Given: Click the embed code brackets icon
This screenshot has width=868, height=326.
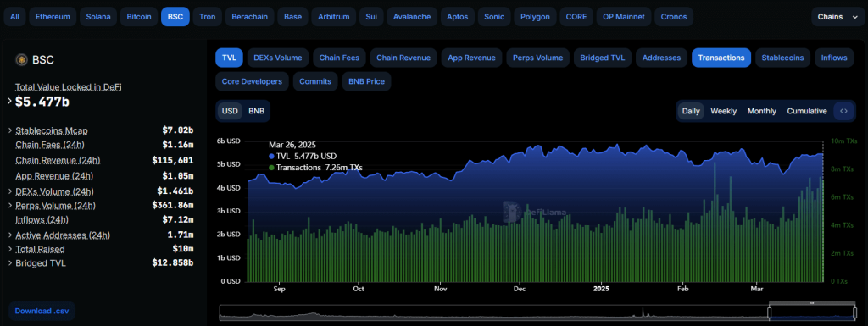Looking at the screenshot, I should click(x=843, y=111).
